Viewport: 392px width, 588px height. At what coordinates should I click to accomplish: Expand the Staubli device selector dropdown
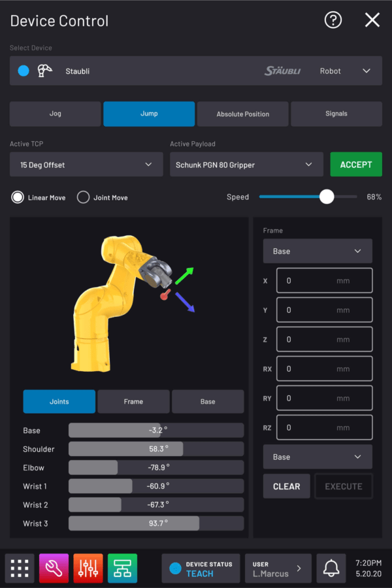[366, 71]
